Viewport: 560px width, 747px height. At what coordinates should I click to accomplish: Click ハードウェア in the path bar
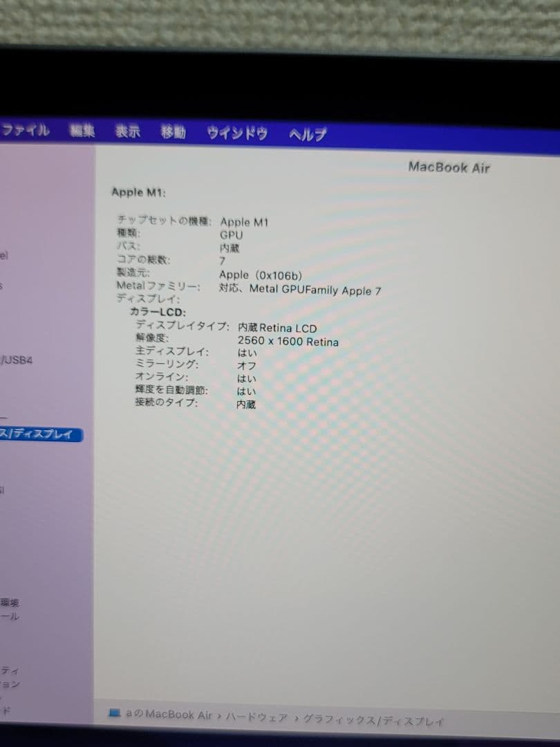pyautogui.click(x=256, y=717)
